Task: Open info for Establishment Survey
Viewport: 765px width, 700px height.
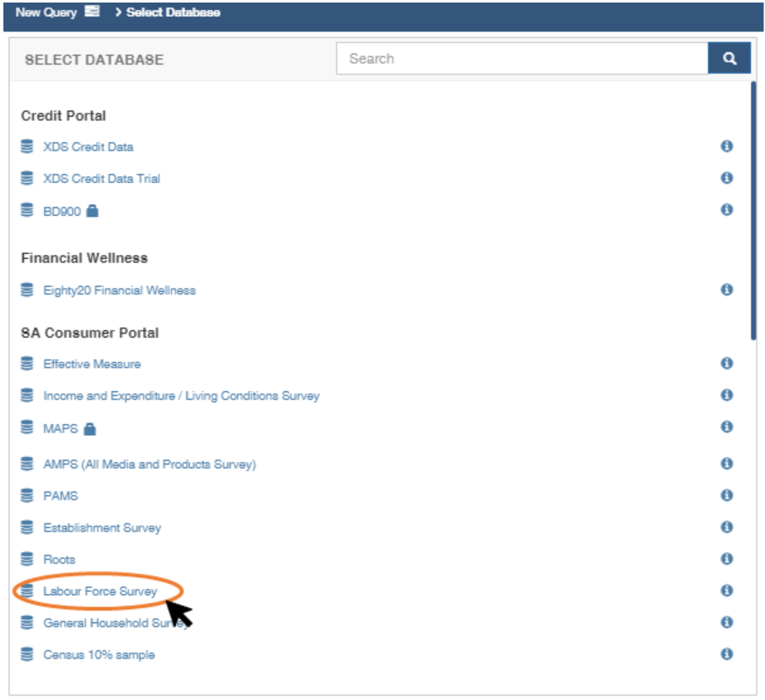Action: click(727, 526)
